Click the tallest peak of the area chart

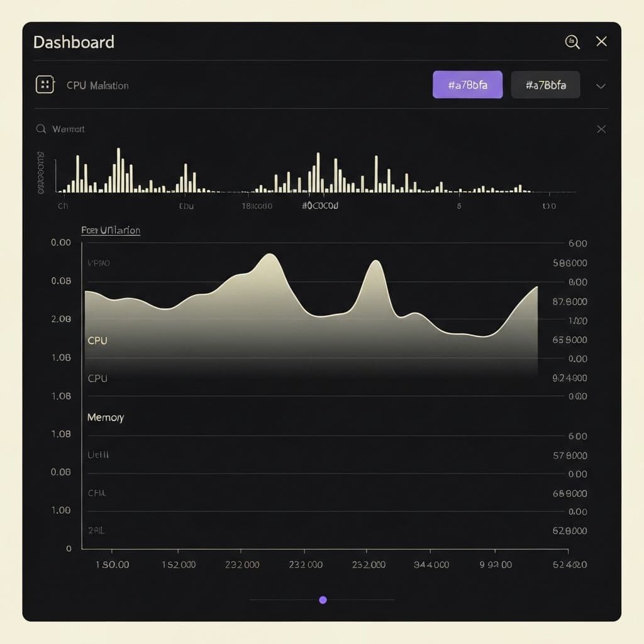coord(270,255)
